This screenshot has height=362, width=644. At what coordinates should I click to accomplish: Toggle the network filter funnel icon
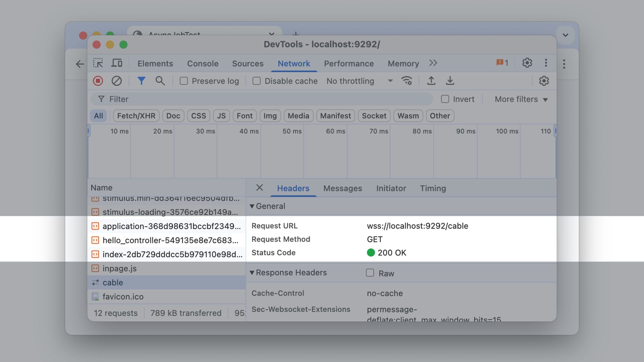[141, 81]
